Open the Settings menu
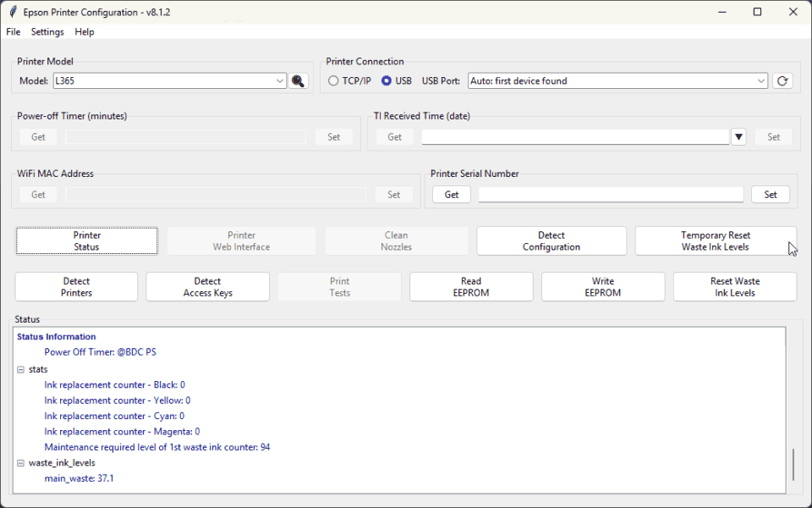Screen dimensions: 812x508 point(47,31)
